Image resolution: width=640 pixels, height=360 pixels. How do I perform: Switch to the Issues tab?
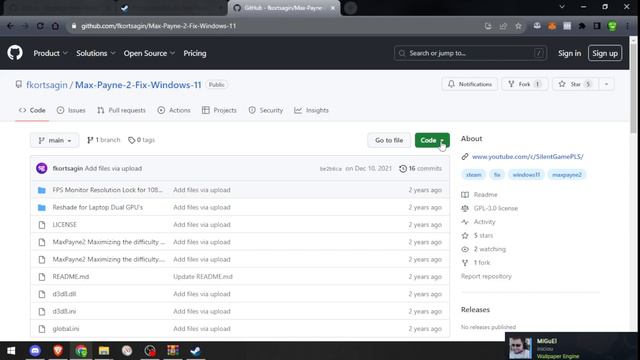(x=71, y=110)
